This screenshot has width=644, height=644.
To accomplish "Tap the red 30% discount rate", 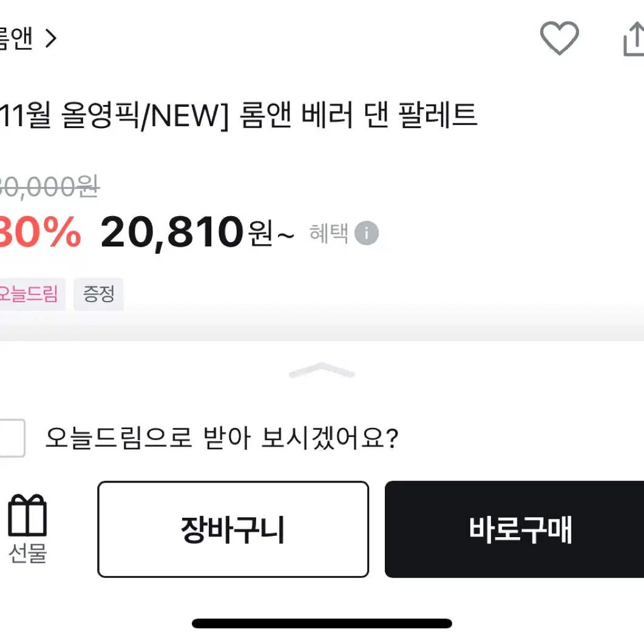I will [x=40, y=232].
